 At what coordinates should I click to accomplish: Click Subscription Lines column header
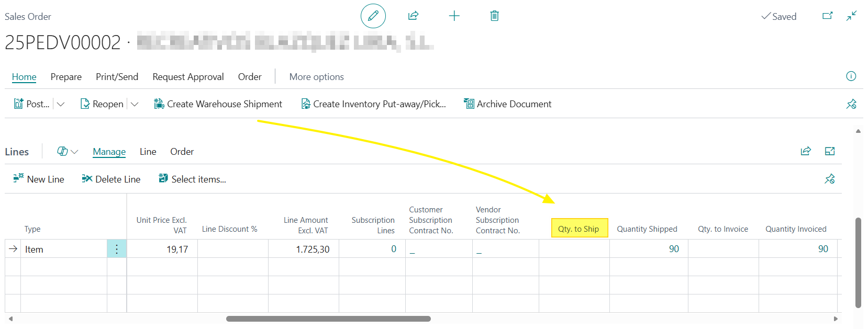(x=373, y=225)
